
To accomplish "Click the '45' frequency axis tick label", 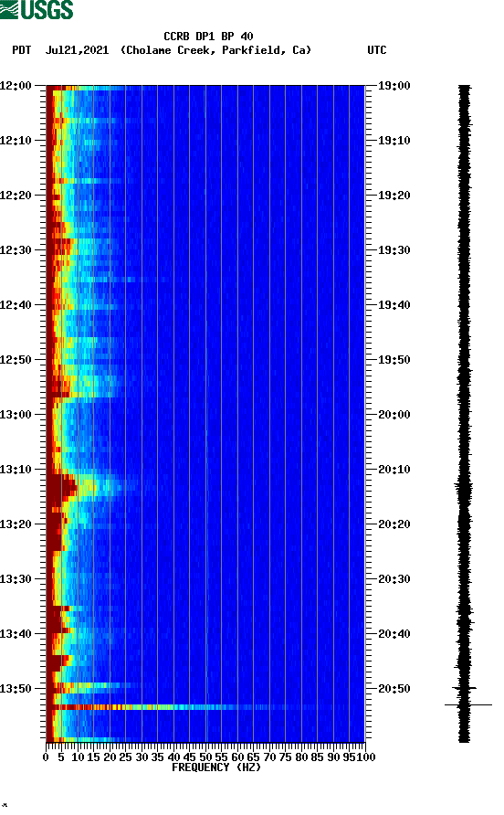I will pos(190,757).
